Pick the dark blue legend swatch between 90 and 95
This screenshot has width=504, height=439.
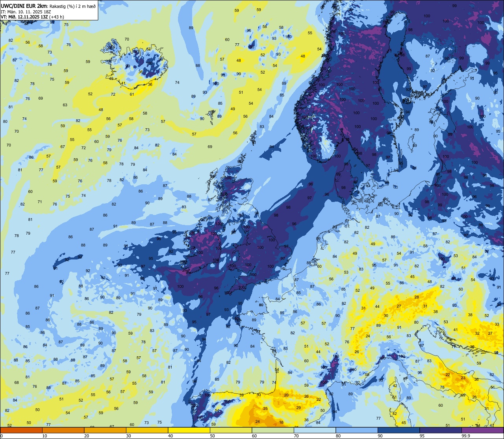coord(398,430)
